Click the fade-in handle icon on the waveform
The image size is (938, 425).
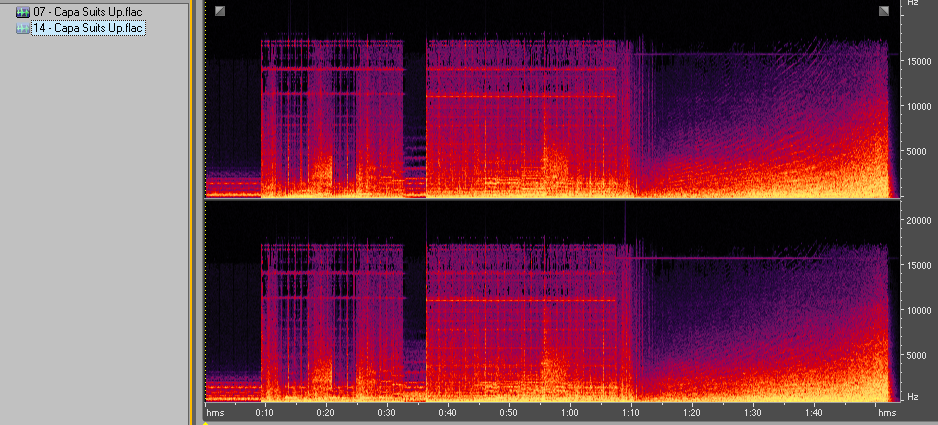(x=220, y=11)
